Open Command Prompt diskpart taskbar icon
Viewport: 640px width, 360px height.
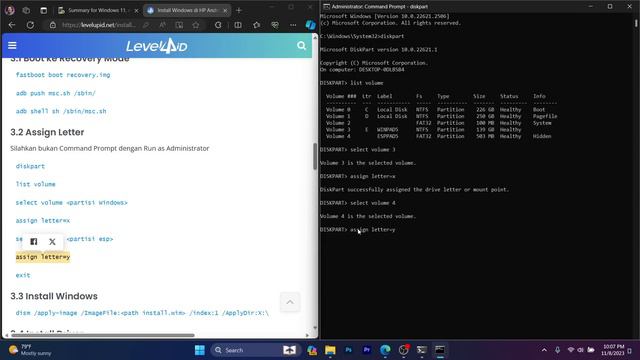(x=440, y=350)
